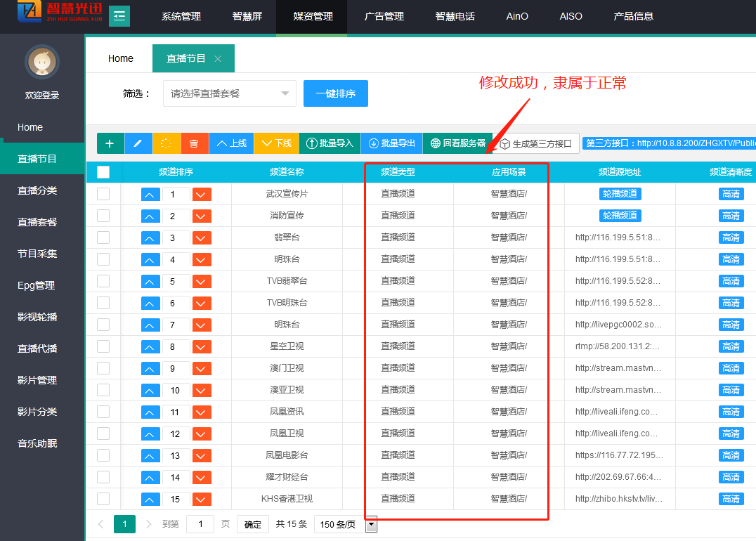
Task: Open the 请选择直播套餐 filter dropdown
Action: point(230,93)
